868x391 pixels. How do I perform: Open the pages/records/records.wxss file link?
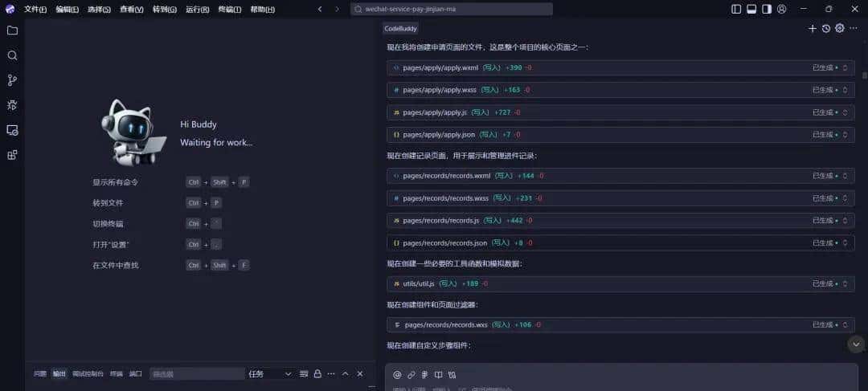[x=445, y=198]
